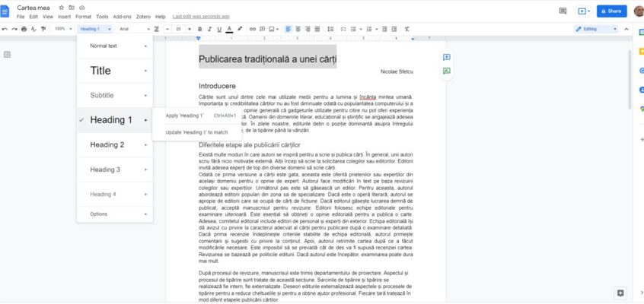Run spelling and grammar check
Viewport: 644px width, 304px height.
pyautogui.click(x=33, y=29)
